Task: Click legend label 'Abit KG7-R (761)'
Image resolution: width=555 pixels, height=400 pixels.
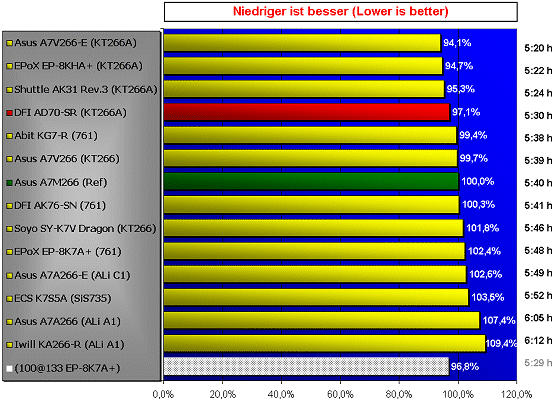Action: 56,136
